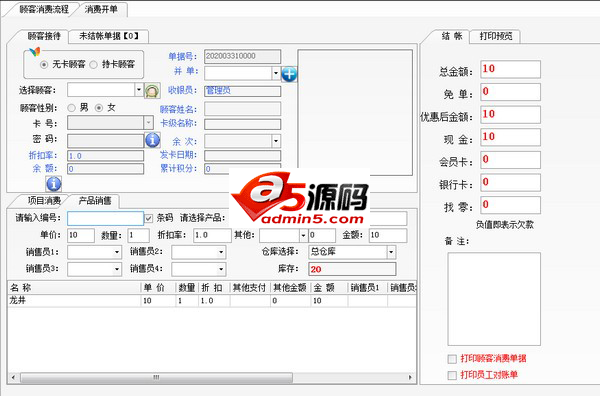Viewport: 600px width, 396px height.
Task: Select the 无卡顾客 radio button
Action: pos(44,65)
